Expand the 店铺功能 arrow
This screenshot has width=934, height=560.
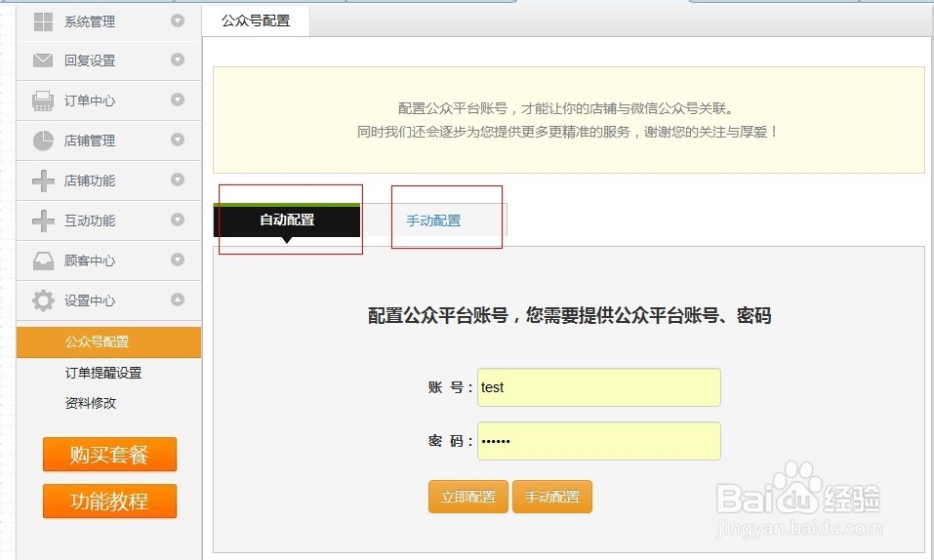point(178,180)
